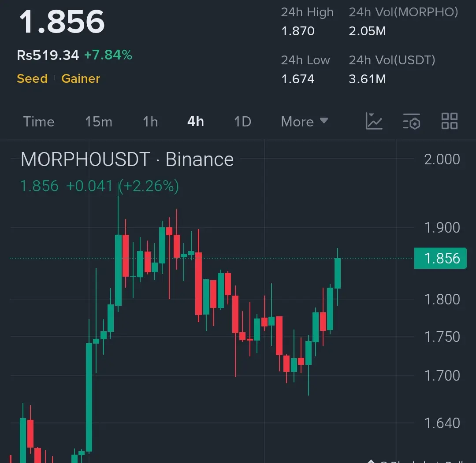Open the chart indicators icon
The height and width of the screenshot is (463, 476).
click(x=374, y=121)
